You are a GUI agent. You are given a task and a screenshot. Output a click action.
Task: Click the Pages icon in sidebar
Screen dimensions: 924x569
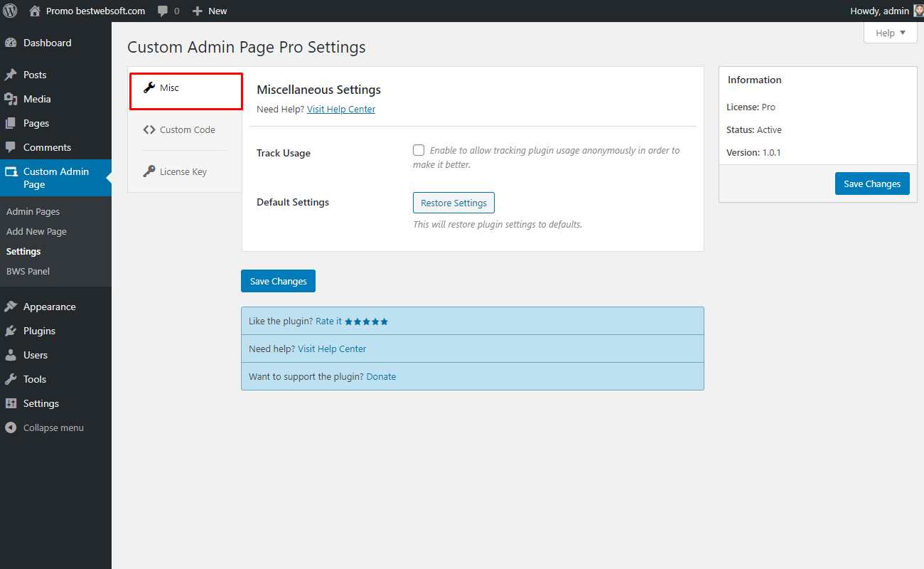11,123
